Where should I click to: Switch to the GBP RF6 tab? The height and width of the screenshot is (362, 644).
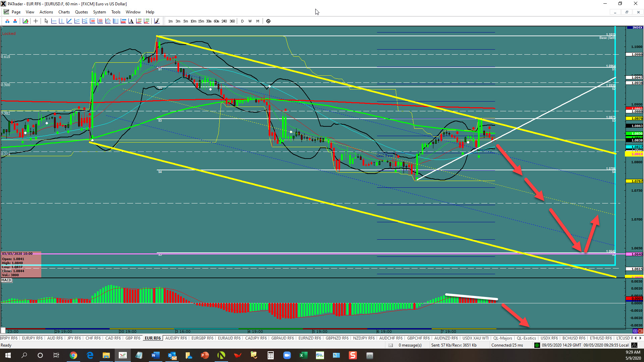pos(132,338)
